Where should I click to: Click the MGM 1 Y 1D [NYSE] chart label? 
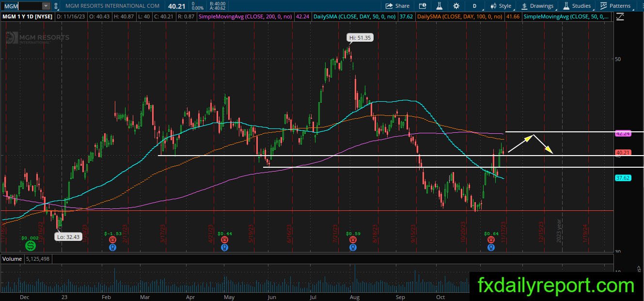[28, 16]
